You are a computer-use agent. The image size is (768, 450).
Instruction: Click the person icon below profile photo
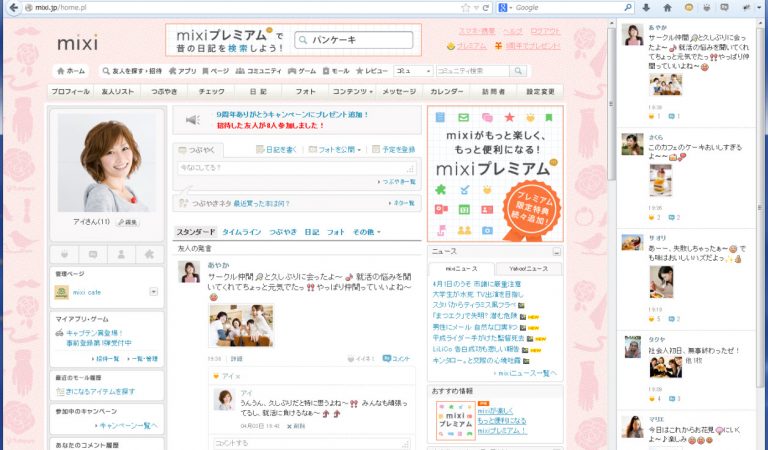pos(121,255)
